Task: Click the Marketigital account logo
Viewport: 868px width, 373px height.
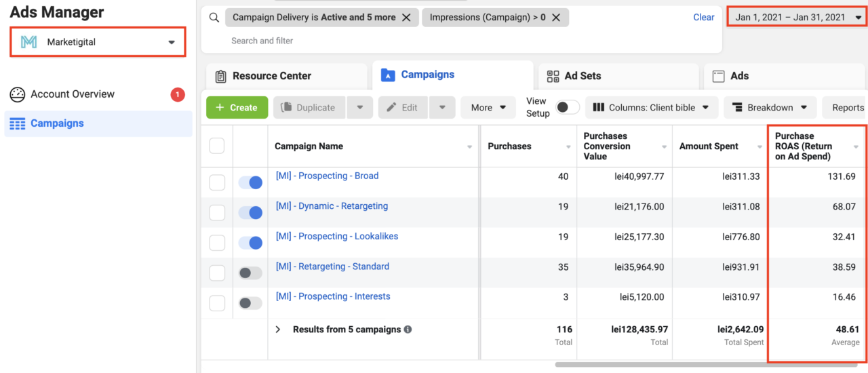Action: coord(29,42)
